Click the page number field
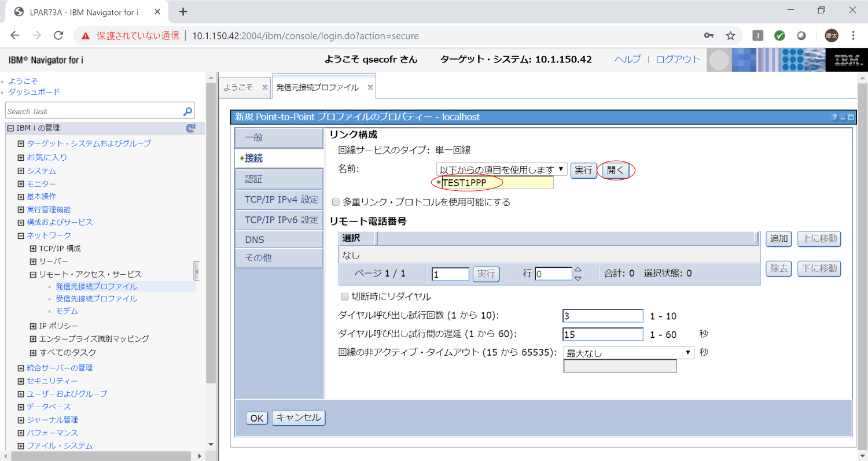The height and width of the screenshot is (461, 868). point(450,274)
